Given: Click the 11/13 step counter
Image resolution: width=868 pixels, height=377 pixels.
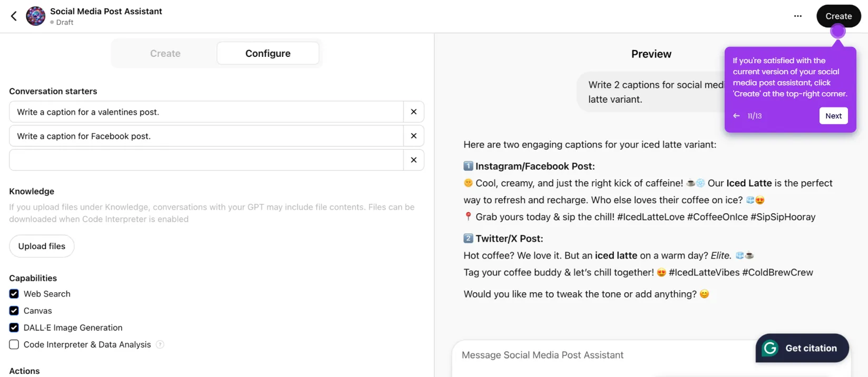Looking at the screenshot, I should [754, 116].
